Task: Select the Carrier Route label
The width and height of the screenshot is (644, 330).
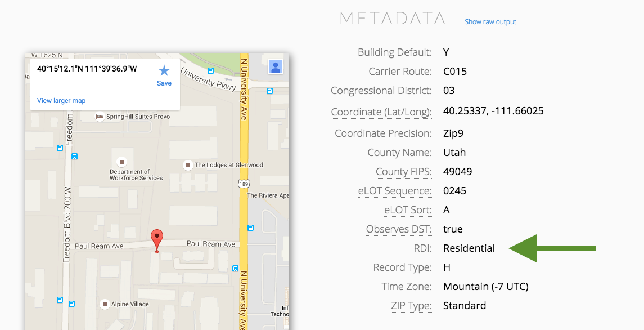Action: point(400,72)
